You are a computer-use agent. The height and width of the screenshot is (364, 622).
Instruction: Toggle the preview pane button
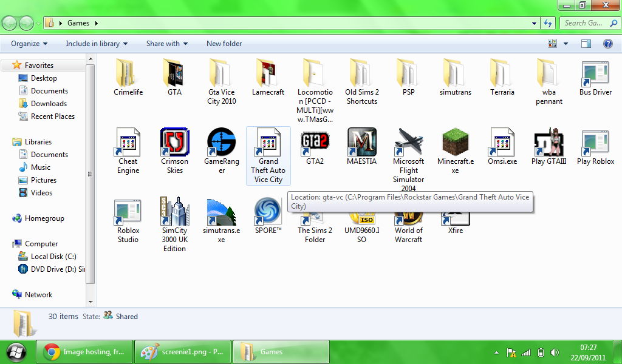click(x=586, y=44)
